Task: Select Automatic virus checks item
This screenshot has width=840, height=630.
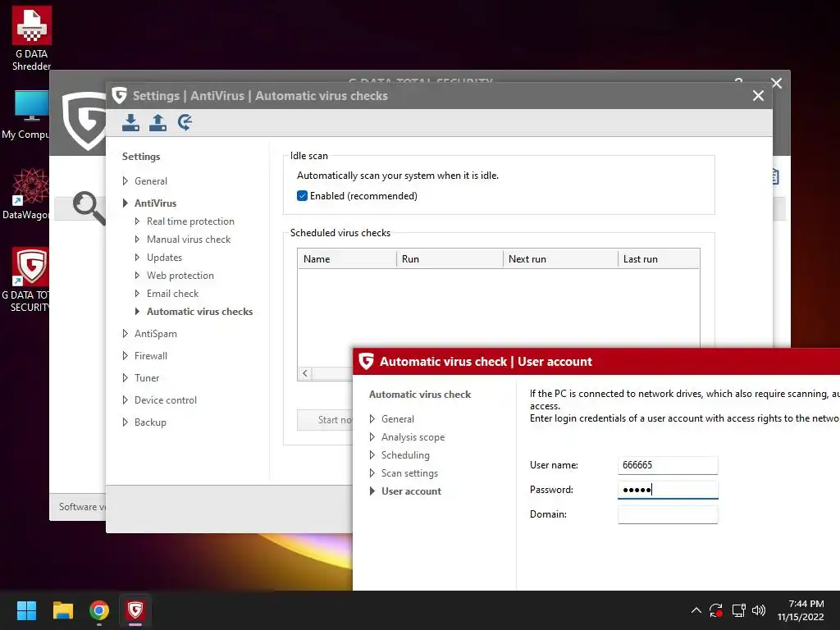Action: click(x=200, y=312)
